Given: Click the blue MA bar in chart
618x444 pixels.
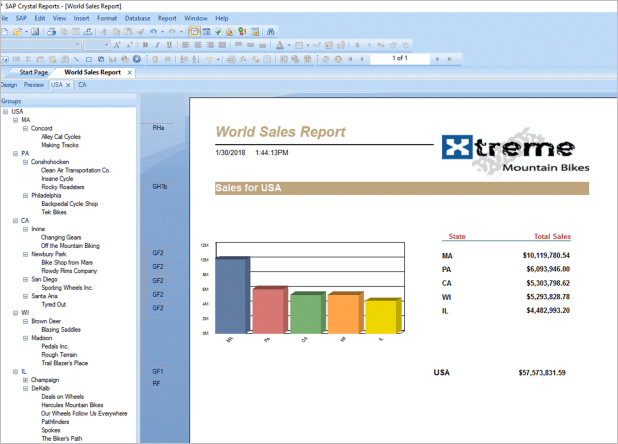Looking at the screenshot, I should click(x=230, y=294).
